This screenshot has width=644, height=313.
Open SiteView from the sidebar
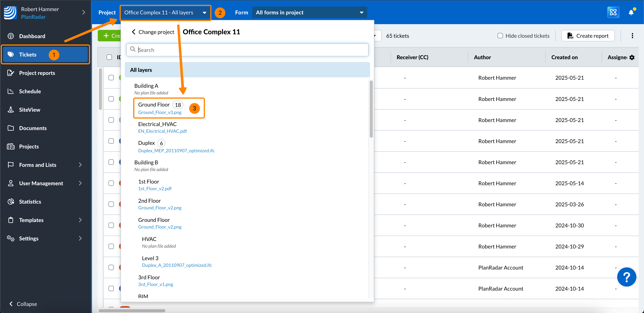(29, 110)
